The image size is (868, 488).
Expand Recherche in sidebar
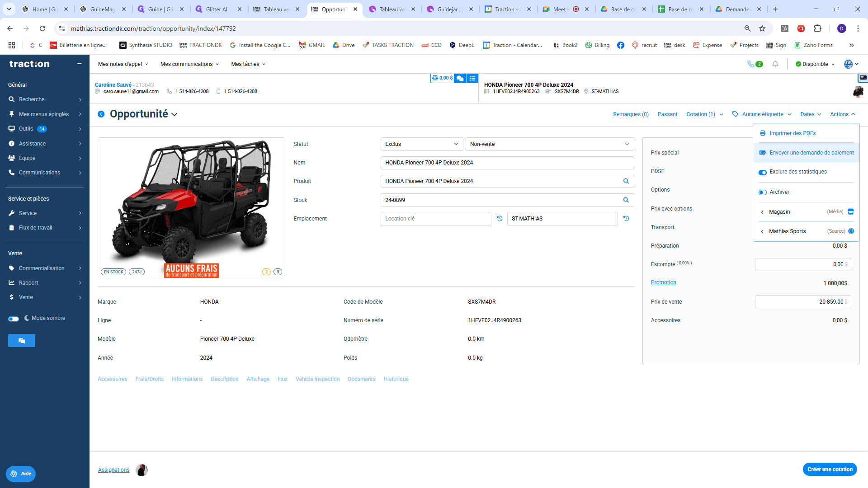click(x=45, y=99)
